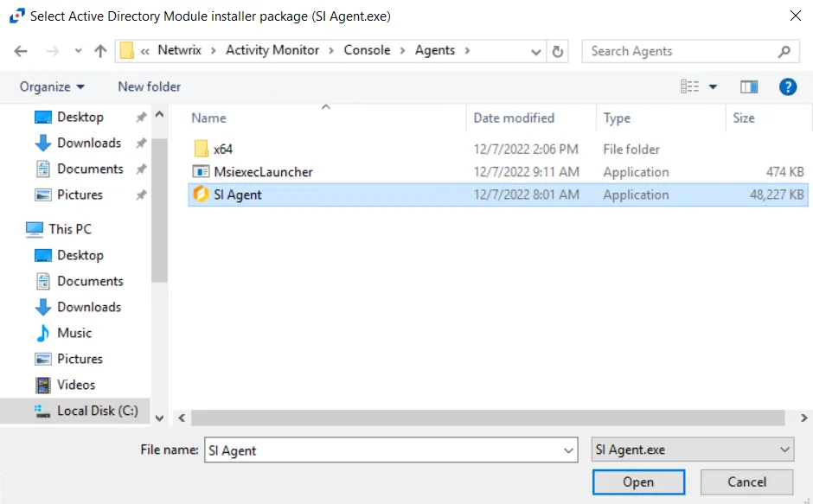Select pinned Desktop in quick access
The width and height of the screenshot is (813, 504).
[x=80, y=118]
